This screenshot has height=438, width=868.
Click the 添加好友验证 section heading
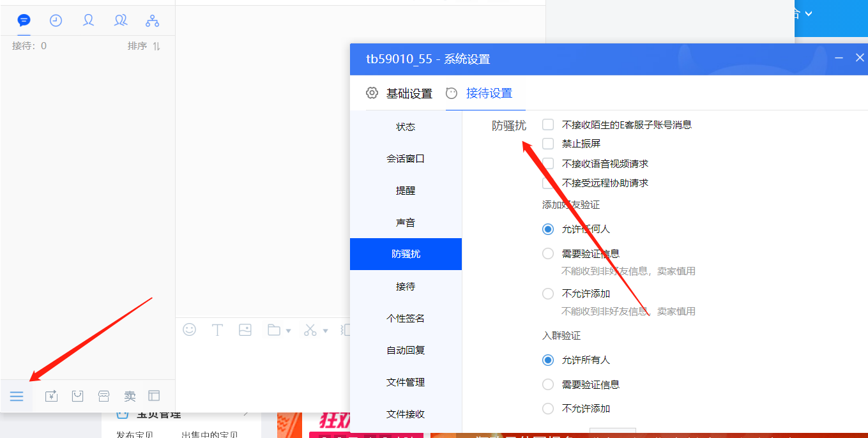pos(571,205)
